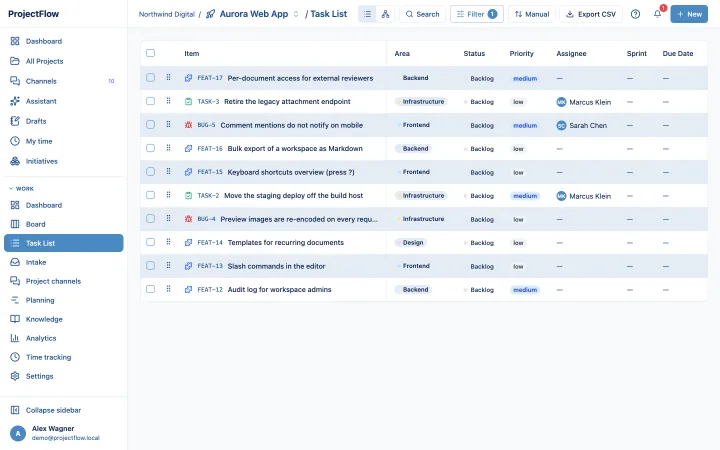Click the drag handle of TASK-2 row

[169, 195]
